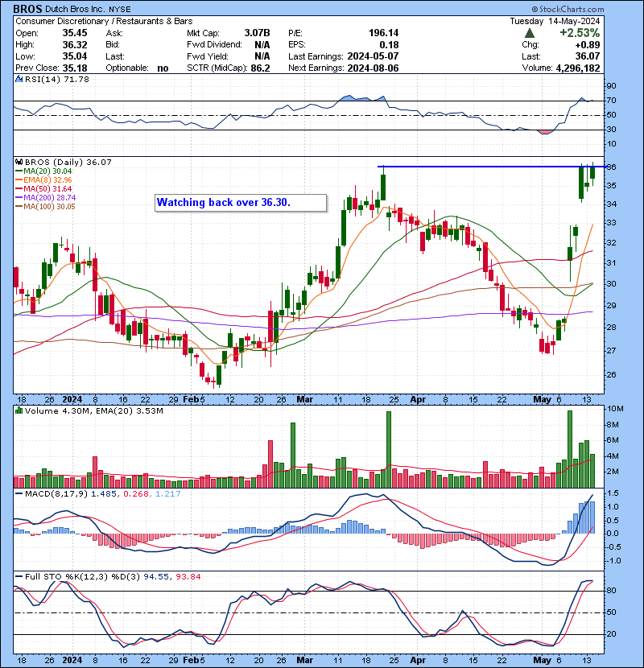
Task: Click the +2.53% percent change value
Action: [x=580, y=33]
